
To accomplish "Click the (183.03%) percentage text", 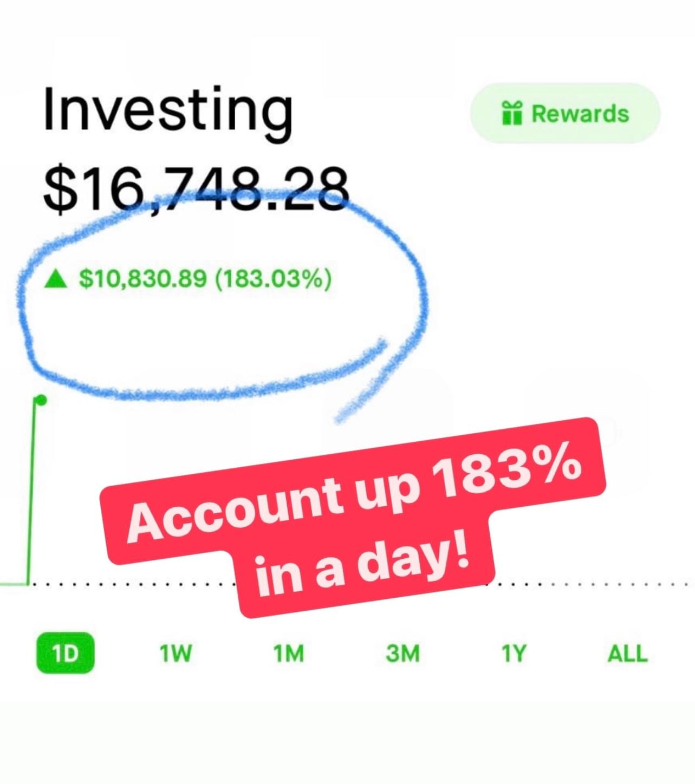I will click(x=273, y=279).
